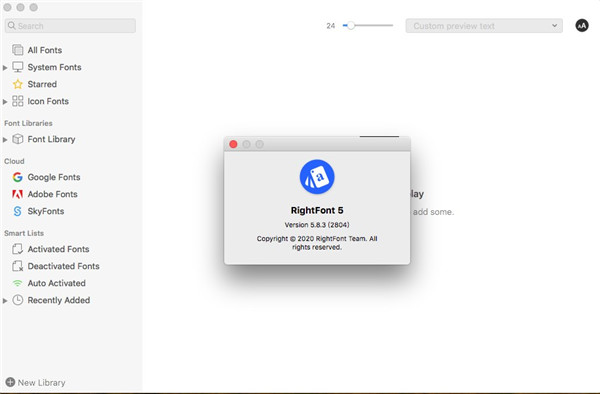Click the Version 5.8.3 (2804) text
The width and height of the screenshot is (600, 394).
pyautogui.click(x=317, y=225)
